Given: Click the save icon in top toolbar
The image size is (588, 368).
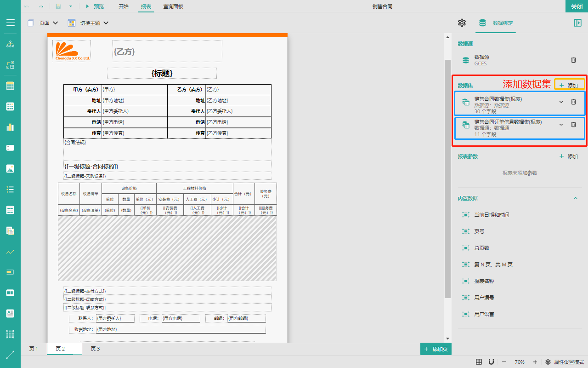Looking at the screenshot, I should 58,6.
